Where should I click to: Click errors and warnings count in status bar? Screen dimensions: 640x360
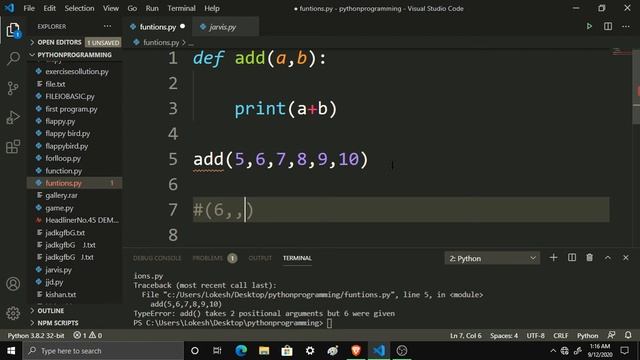click(87, 335)
